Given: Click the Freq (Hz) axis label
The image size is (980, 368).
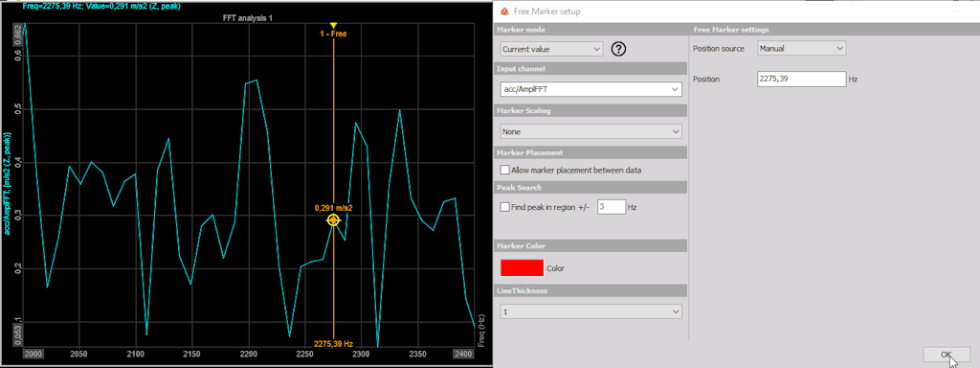Looking at the screenshot, I should 481,331.
